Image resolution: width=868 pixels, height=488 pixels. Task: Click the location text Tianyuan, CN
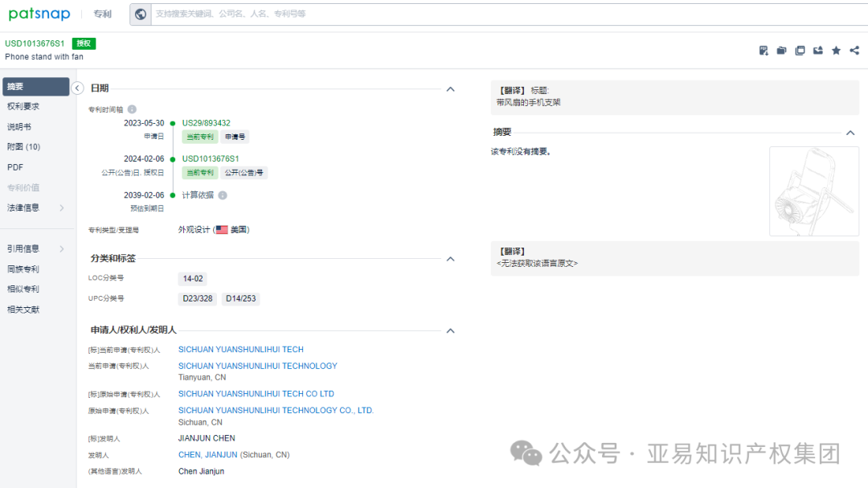[202, 377]
